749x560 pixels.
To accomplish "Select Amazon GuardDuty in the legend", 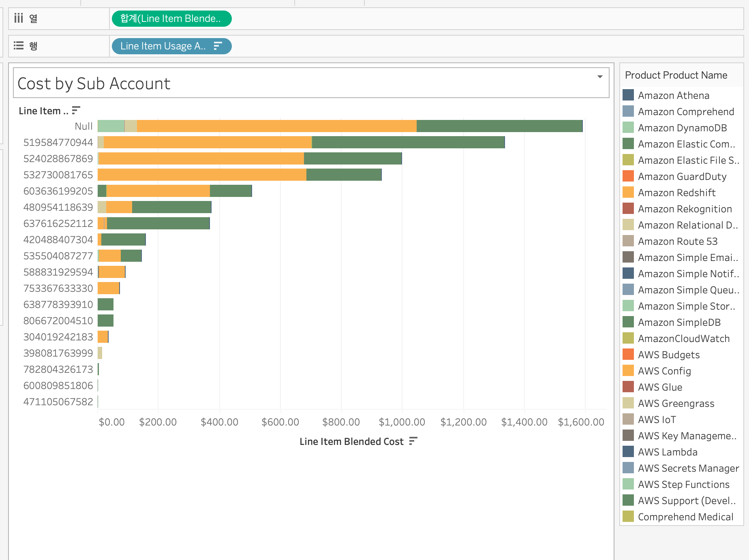I will click(x=682, y=176).
